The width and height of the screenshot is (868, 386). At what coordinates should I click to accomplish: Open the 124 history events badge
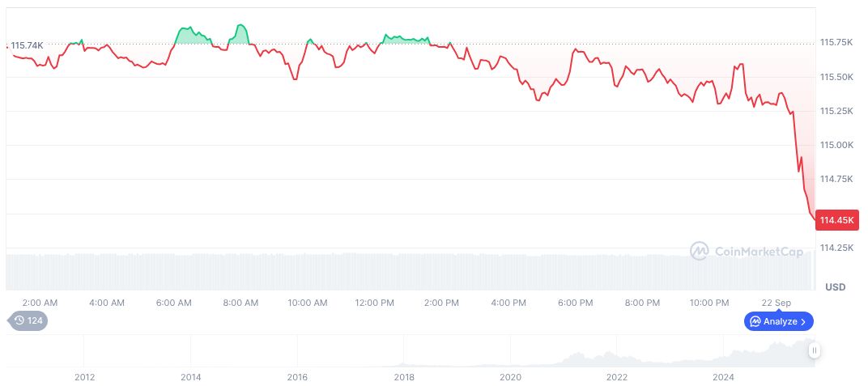[x=28, y=320]
